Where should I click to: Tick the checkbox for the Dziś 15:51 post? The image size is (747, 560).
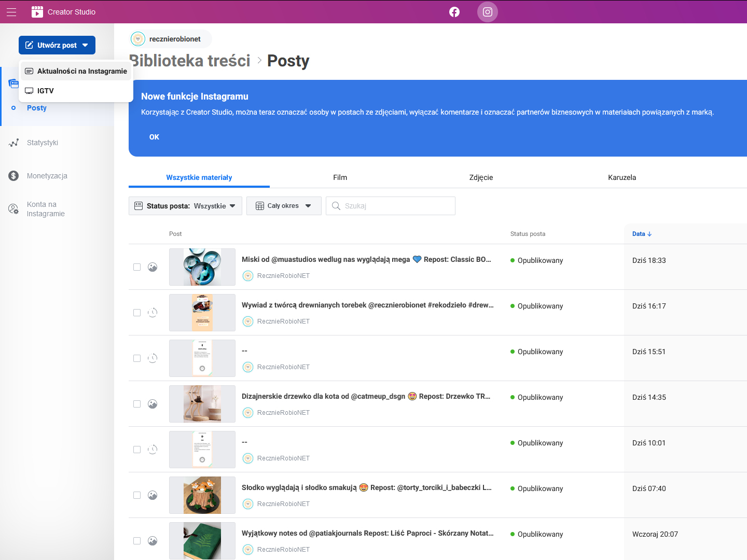coord(137,358)
